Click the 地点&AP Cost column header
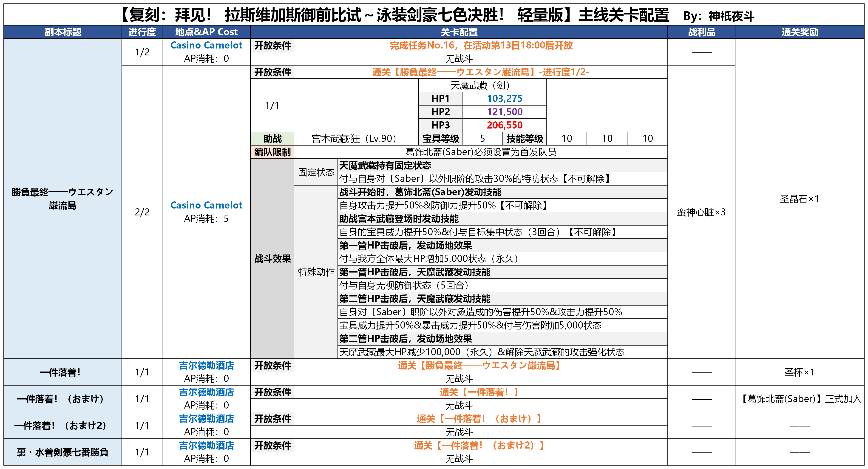 click(206, 32)
